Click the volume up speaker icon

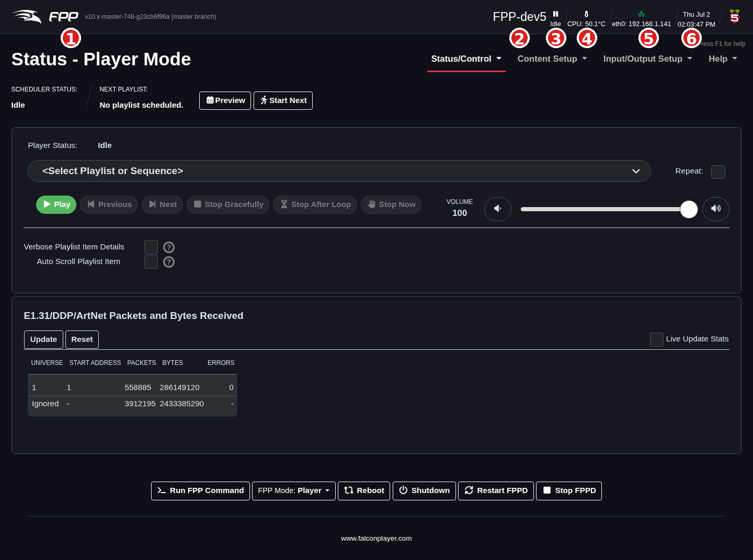716,209
